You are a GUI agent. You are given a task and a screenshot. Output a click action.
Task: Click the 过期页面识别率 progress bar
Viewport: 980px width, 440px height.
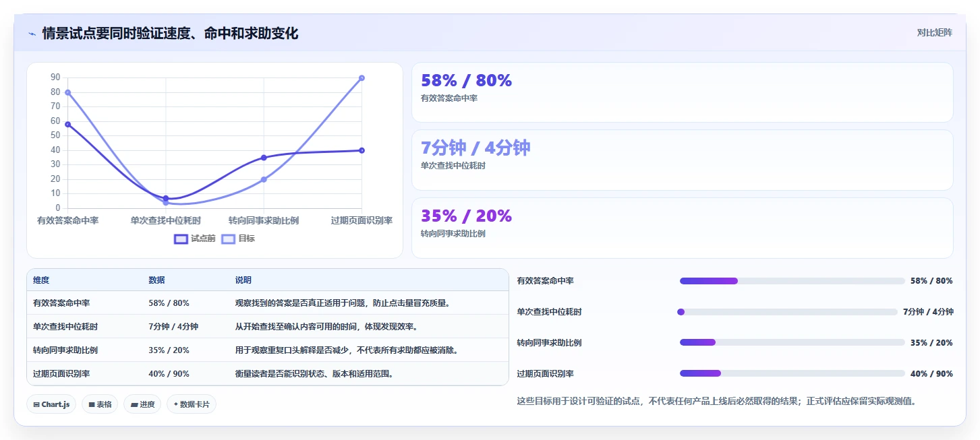coord(792,373)
